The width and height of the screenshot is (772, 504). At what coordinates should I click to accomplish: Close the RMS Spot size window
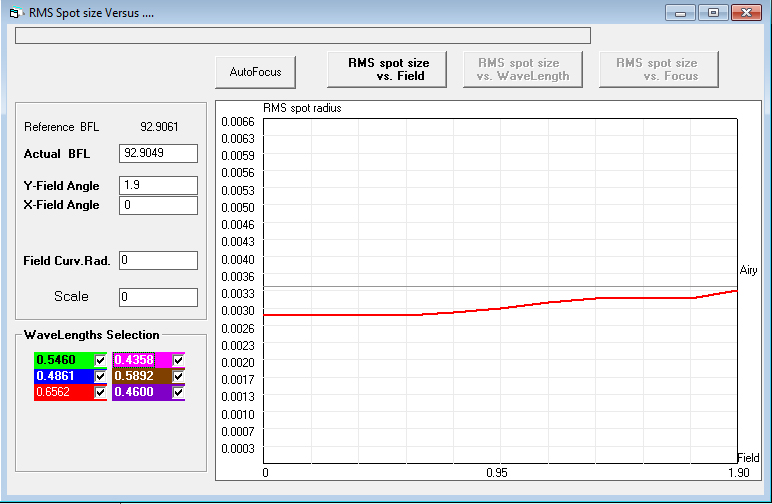point(746,13)
